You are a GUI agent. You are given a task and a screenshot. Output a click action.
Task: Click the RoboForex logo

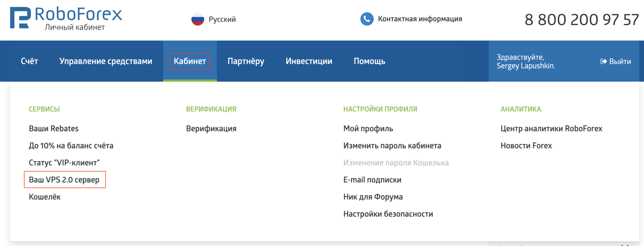point(66,18)
